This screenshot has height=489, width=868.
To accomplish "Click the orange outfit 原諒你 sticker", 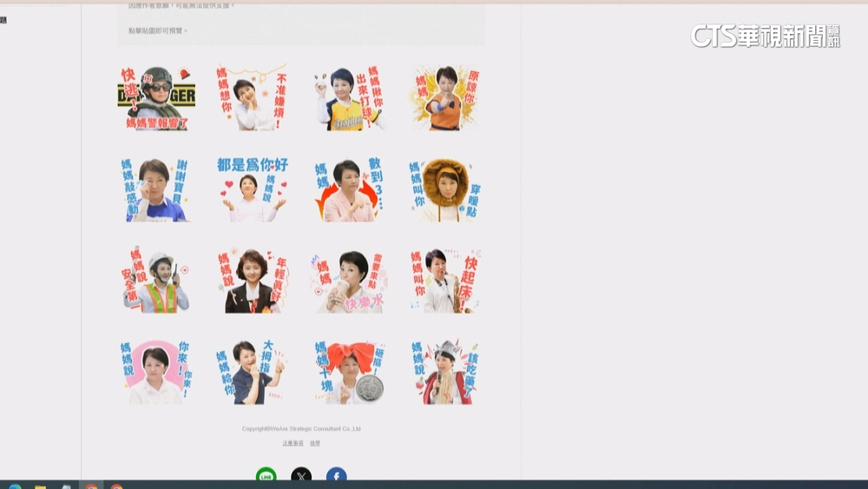I will point(444,98).
